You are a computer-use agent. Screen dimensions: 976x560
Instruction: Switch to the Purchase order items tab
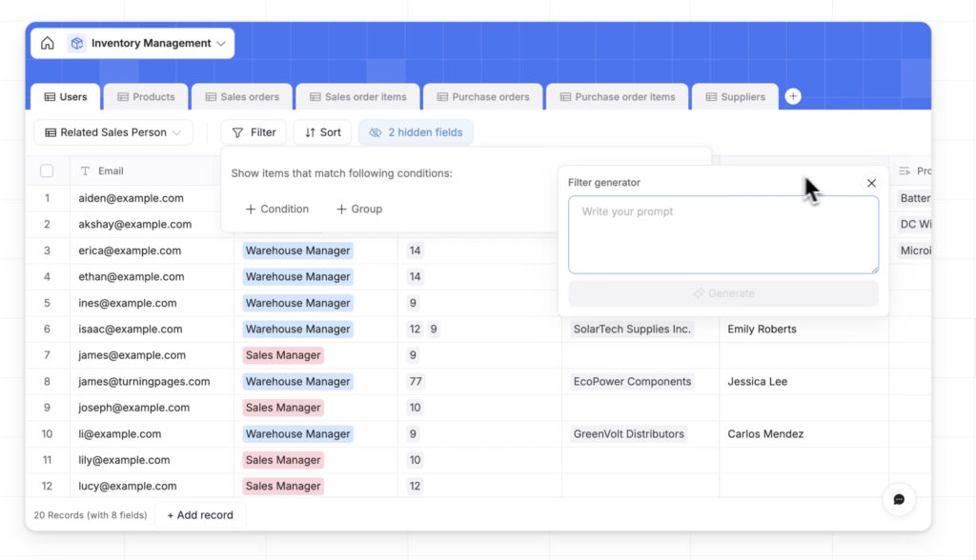click(617, 97)
